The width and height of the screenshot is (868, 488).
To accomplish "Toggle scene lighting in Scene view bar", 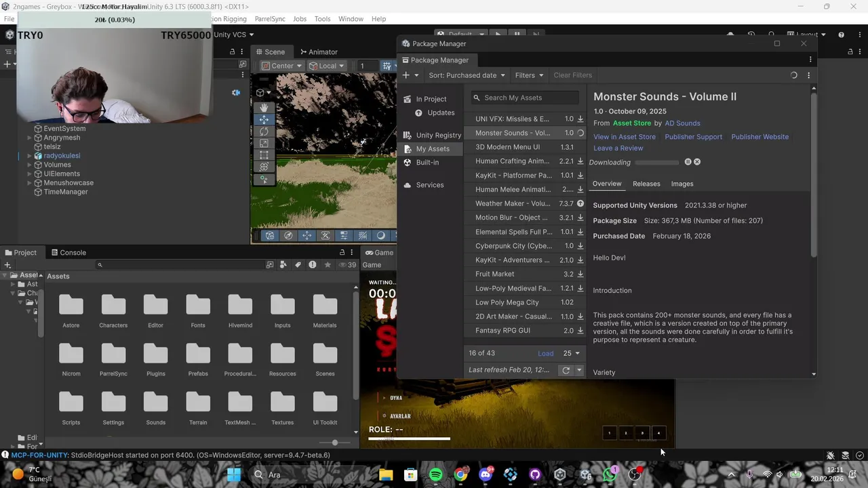I will [380, 236].
